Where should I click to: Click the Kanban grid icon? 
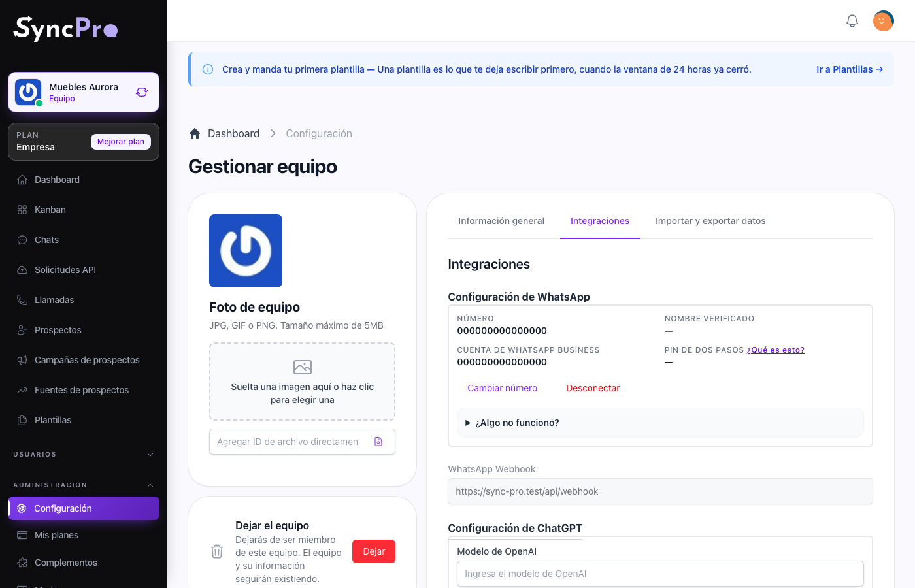coord(22,210)
